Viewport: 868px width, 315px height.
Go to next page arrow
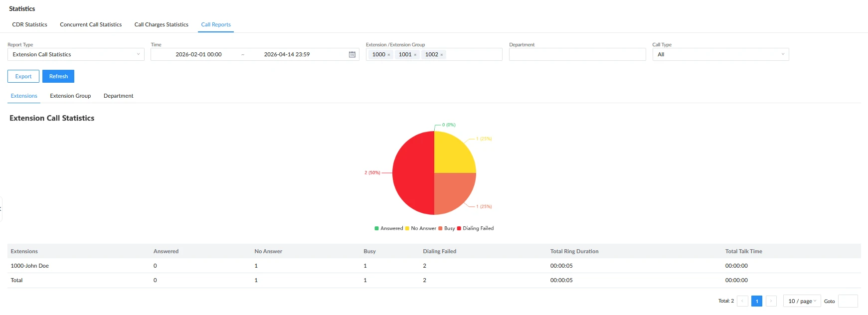pos(771,301)
